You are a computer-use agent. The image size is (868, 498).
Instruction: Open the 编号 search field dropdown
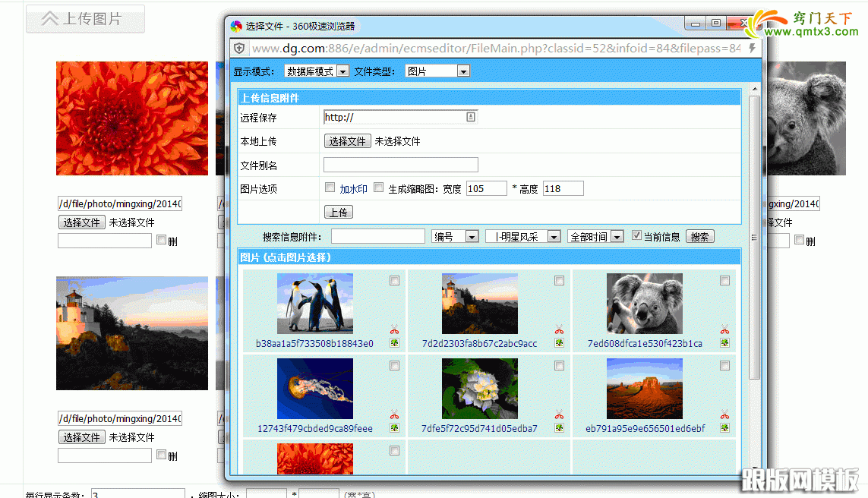point(455,237)
